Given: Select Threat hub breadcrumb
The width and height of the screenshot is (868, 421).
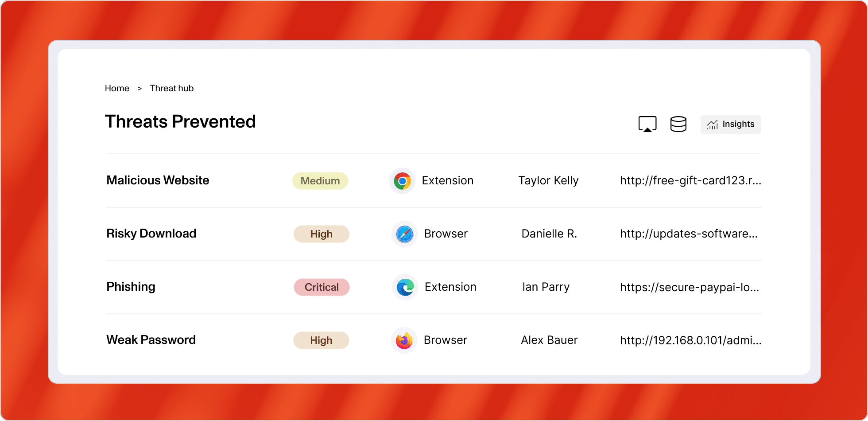Looking at the screenshot, I should 171,88.
